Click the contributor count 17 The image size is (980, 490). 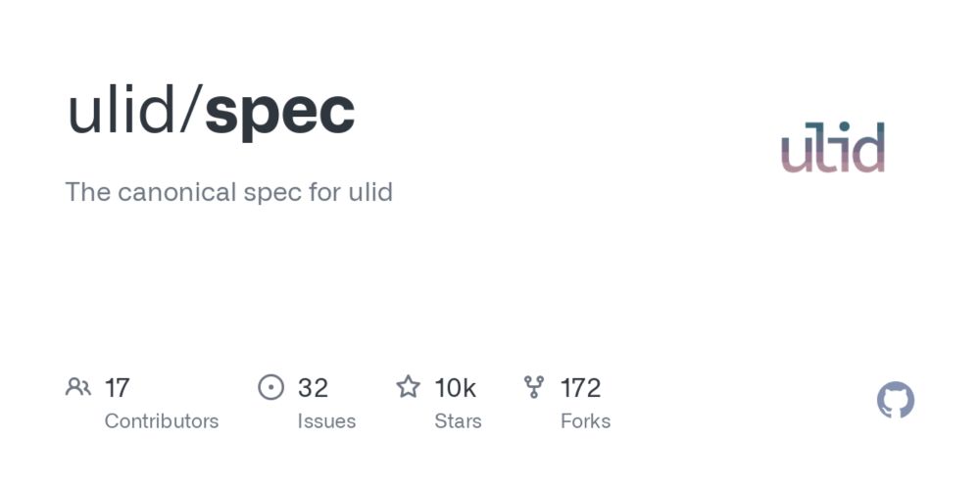pos(117,388)
